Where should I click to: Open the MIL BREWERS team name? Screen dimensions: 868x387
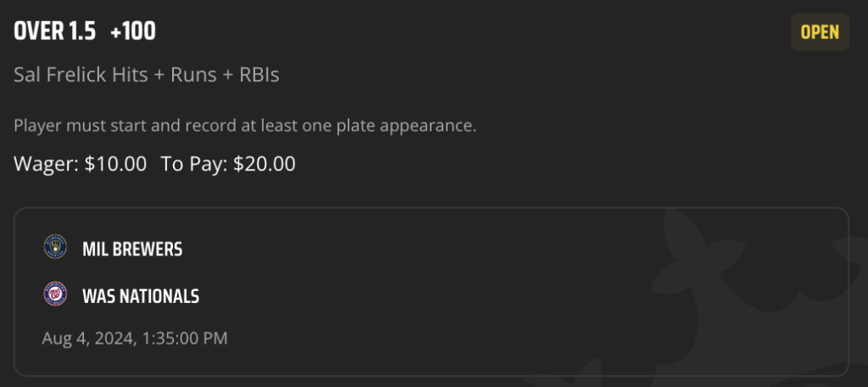pos(132,250)
